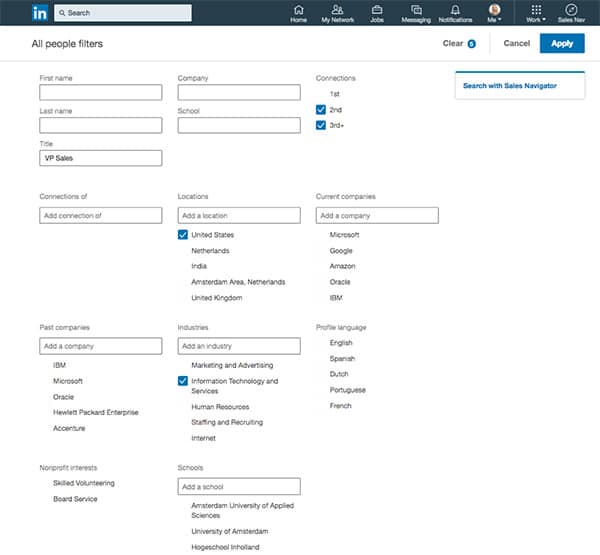Open Sales Nav compass icon
This screenshot has height=555, width=600.
pos(571,13)
